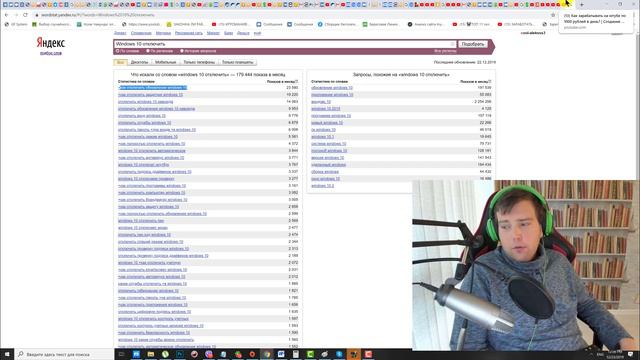The width and height of the screenshot is (640, 360).
Task: Select the По словам radio option
Action: click(x=118, y=51)
